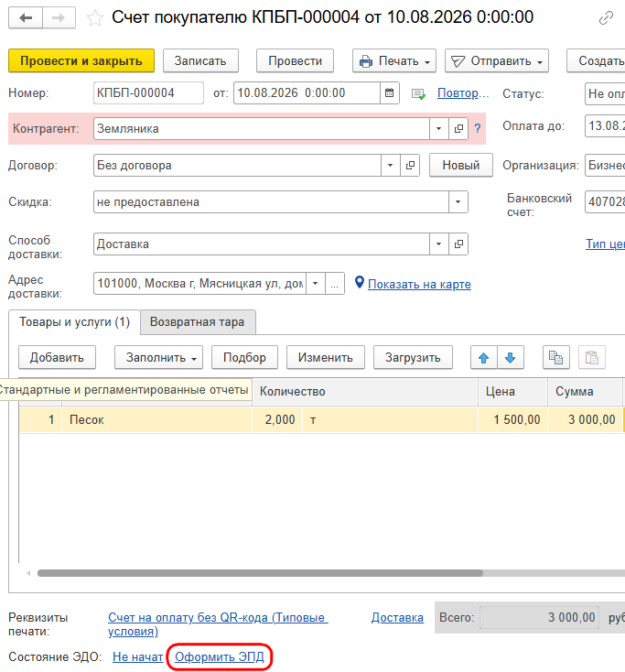Viewport: 625px width, 672px height.
Task: Switch to Возвратная тара tab
Action: tap(197, 322)
